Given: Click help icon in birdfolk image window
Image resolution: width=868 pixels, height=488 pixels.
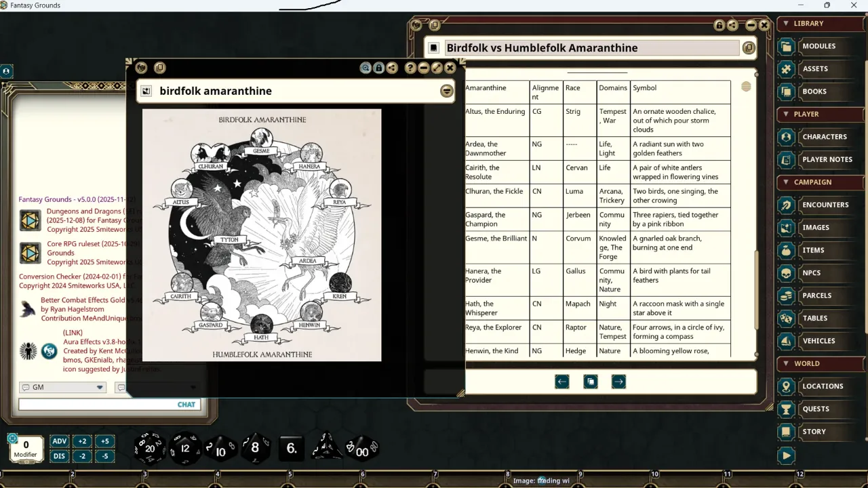Looking at the screenshot, I should [x=410, y=68].
